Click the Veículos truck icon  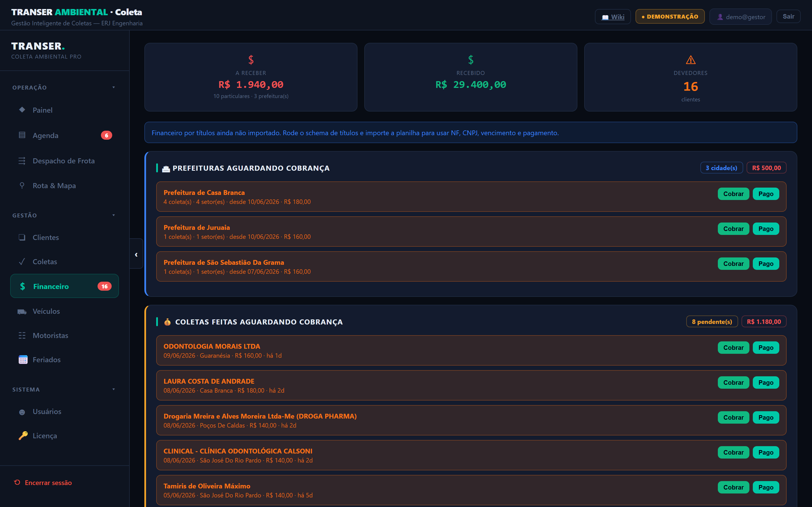[22, 312]
